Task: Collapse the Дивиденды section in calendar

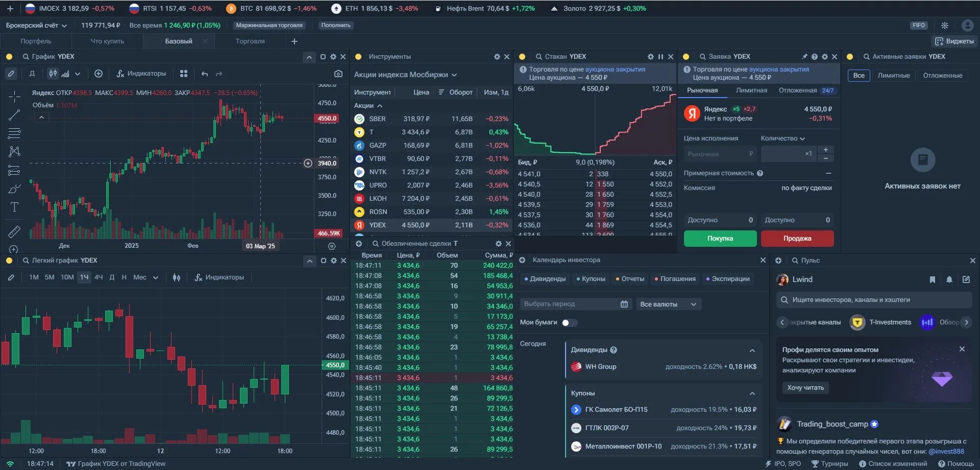Action: (752, 350)
